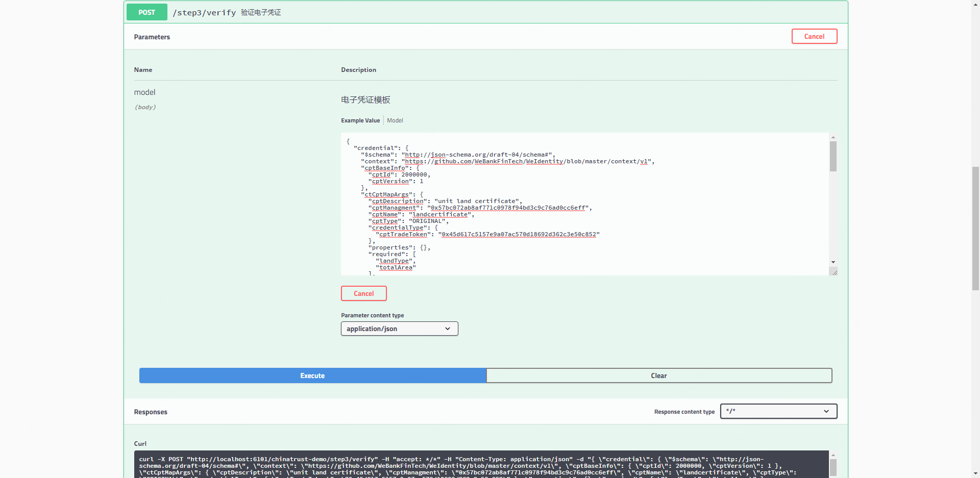Click the "model" parameter name
980x478 pixels.
coord(144,92)
